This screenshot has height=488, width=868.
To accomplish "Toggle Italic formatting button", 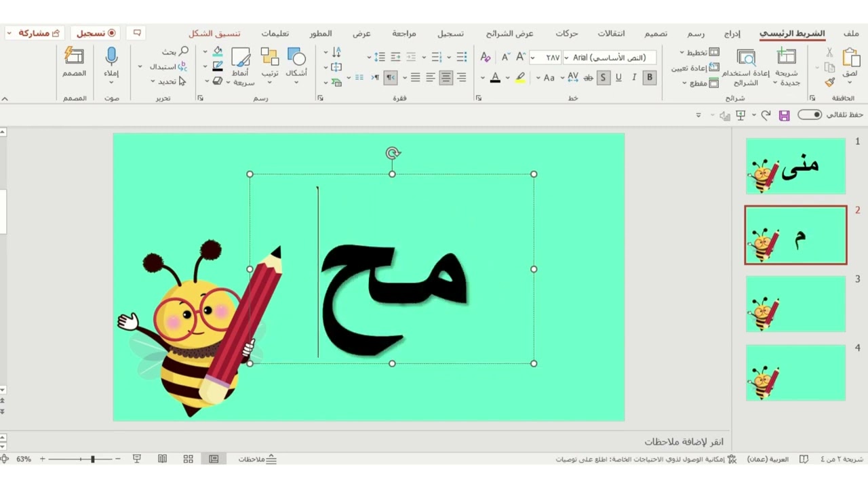I will (634, 78).
